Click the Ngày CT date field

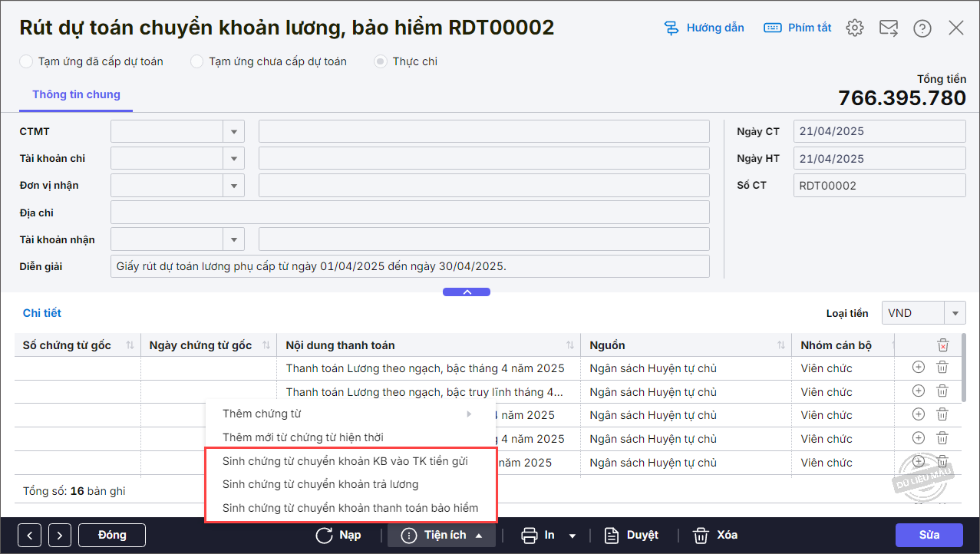[879, 131]
